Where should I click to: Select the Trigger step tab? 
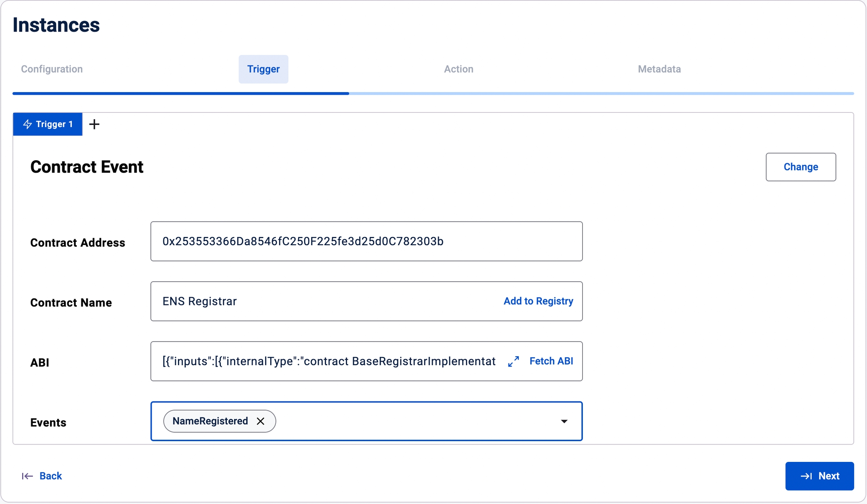click(263, 69)
